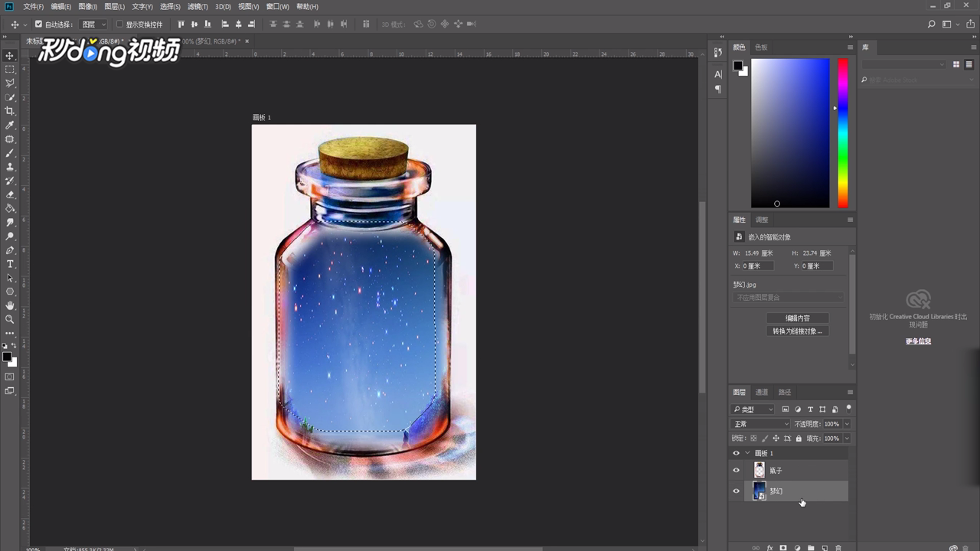980x551 pixels.
Task: Select the Zoom tool in toolbar
Action: tap(10, 319)
